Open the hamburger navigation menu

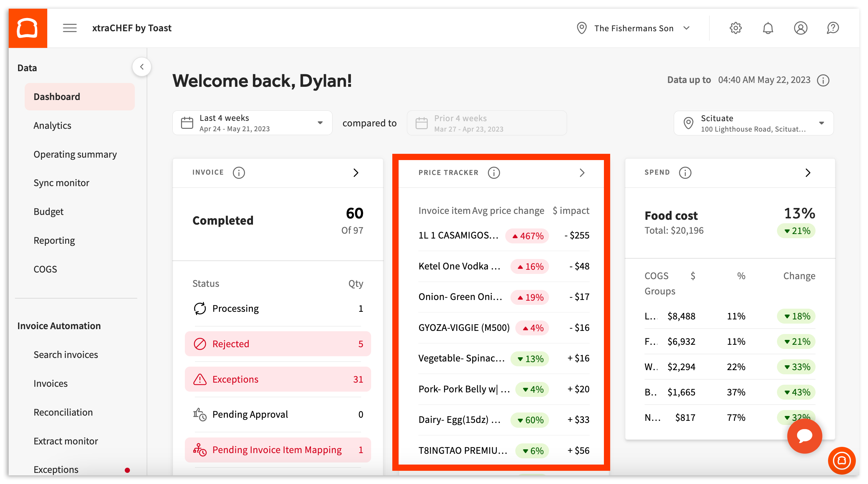(x=69, y=28)
